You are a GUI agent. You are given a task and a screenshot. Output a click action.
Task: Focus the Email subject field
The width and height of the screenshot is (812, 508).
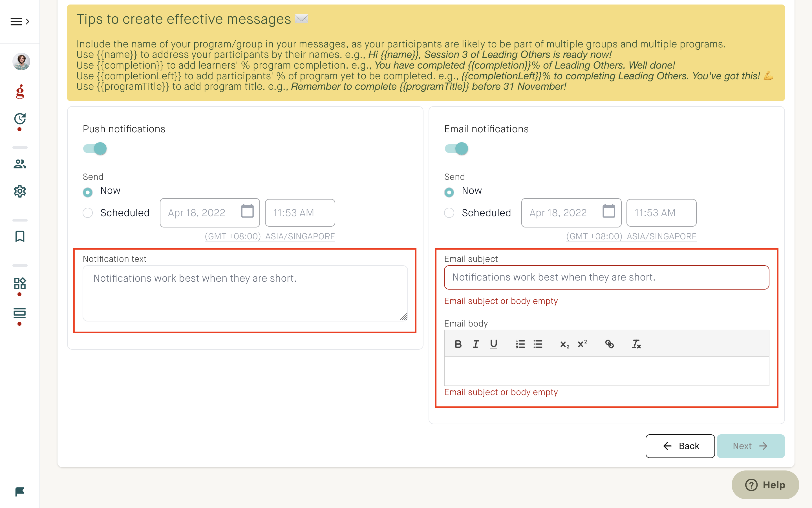(607, 277)
